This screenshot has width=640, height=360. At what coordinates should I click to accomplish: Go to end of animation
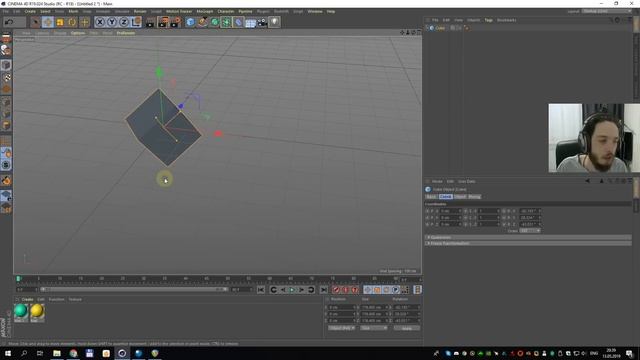[x=323, y=290]
